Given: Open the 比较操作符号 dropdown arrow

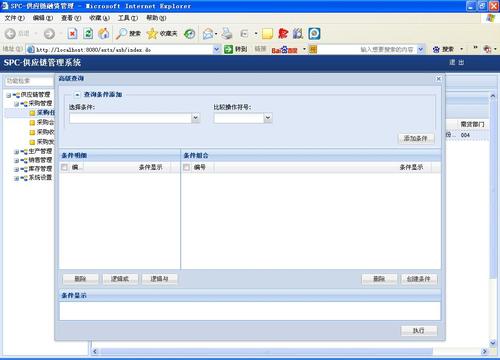Looking at the screenshot, I should 268,118.
